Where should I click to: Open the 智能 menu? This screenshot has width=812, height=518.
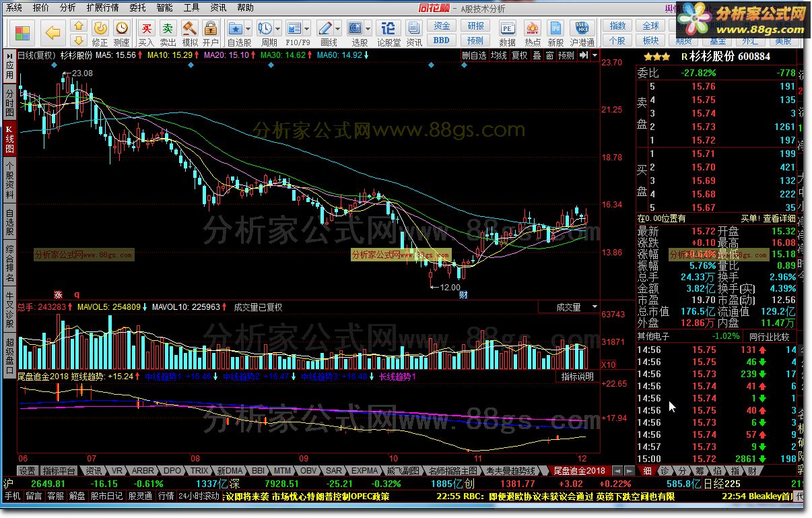pos(164,8)
